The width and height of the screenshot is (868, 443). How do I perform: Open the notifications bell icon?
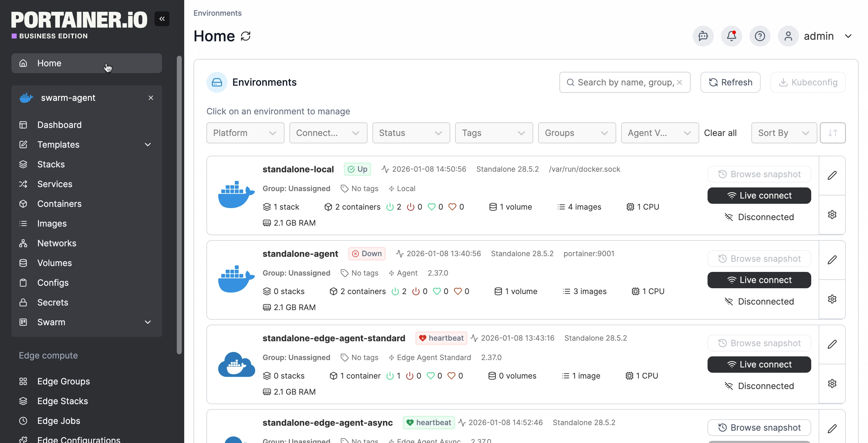[731, 36]
